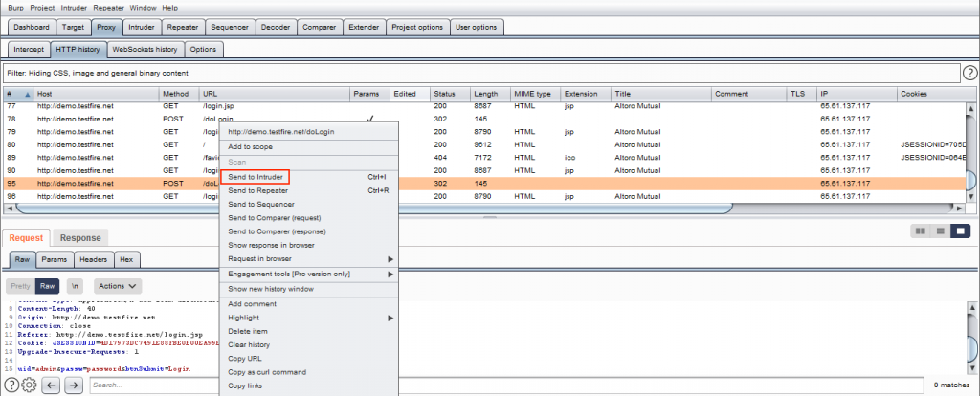This screenshot has height=396, width=980.
Task: Open the Params message tab
Action: click(x=55, y=259)
